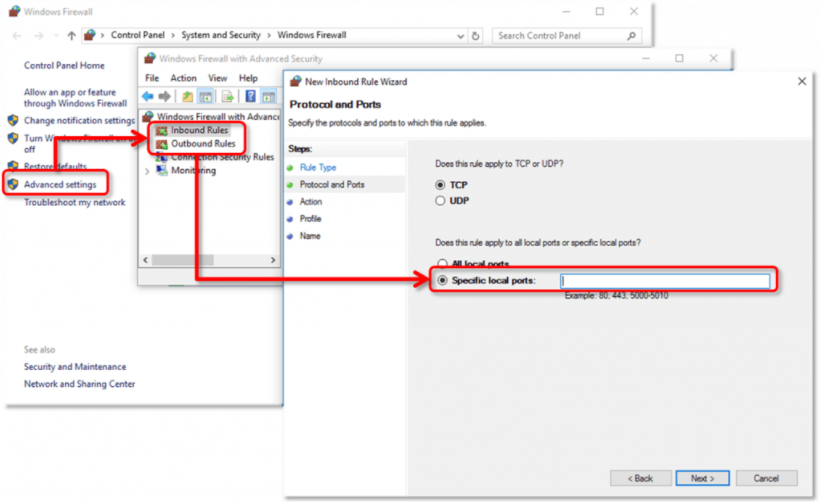Click the Search Control Panel box
828x502 pixels.
(567, 36)
